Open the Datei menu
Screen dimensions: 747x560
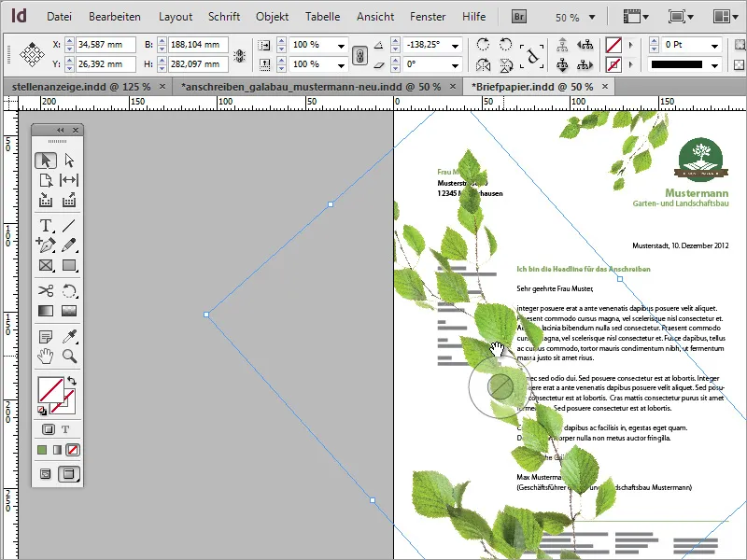59,17
